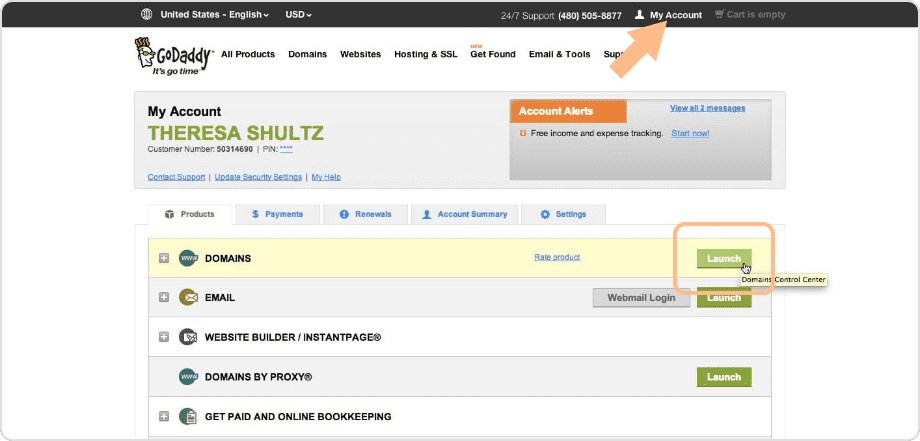
Task: Click the dollar icon on the Payments tab
Action: 255,215
